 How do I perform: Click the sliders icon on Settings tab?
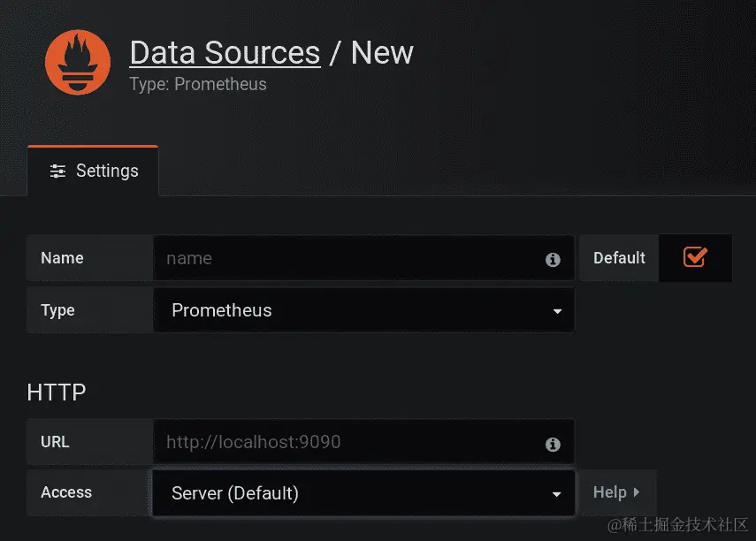click(57, 171)
